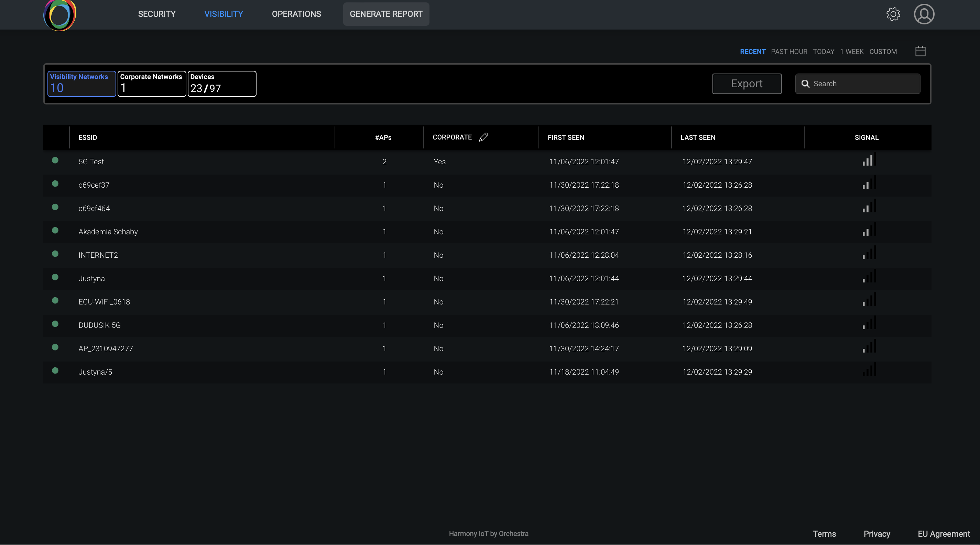Click the green status dot for AP_2310947277

(55, 347)
